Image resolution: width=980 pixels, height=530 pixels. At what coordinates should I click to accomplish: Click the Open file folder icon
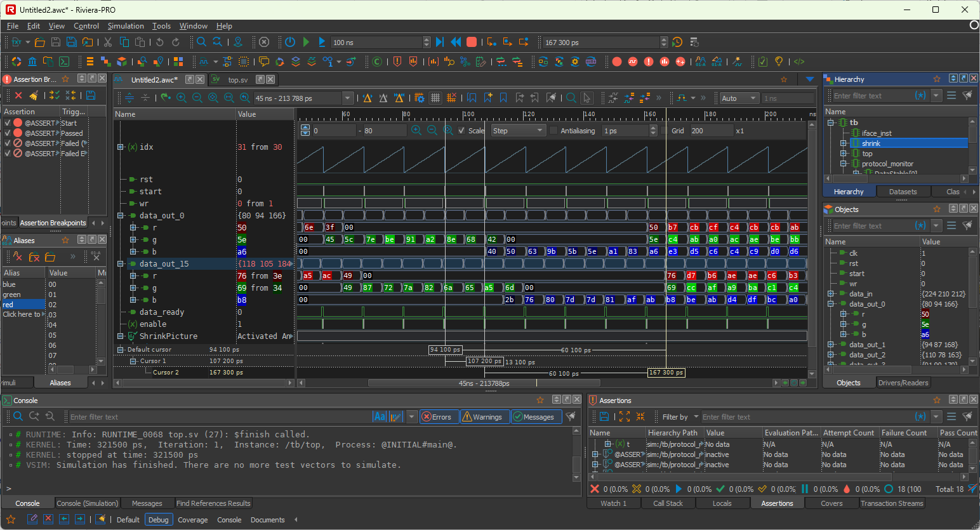39,42
